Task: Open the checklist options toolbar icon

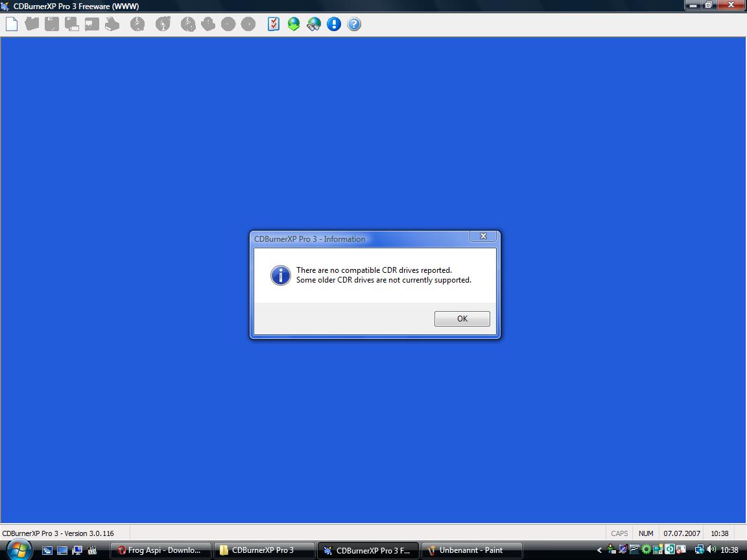Action: coord(274,24)
